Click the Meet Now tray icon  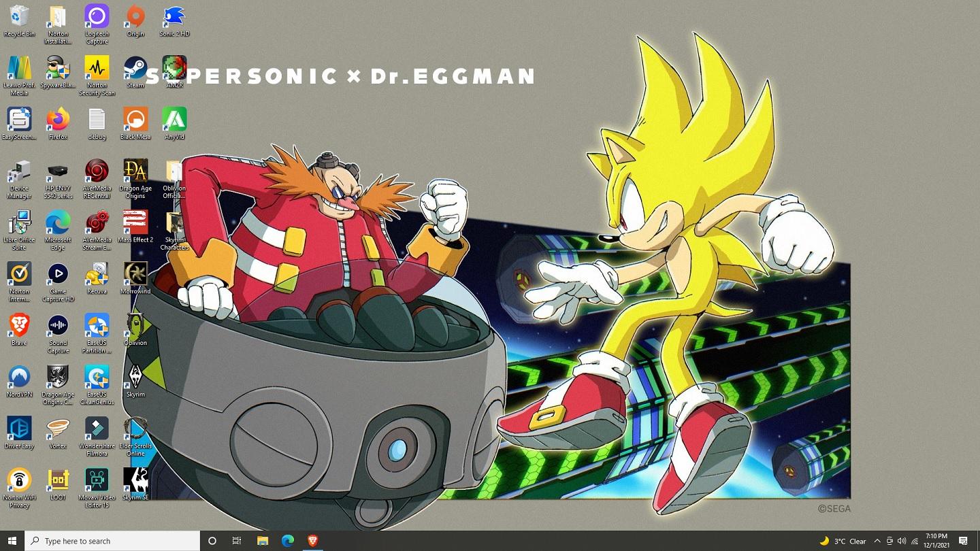point(889,541)
